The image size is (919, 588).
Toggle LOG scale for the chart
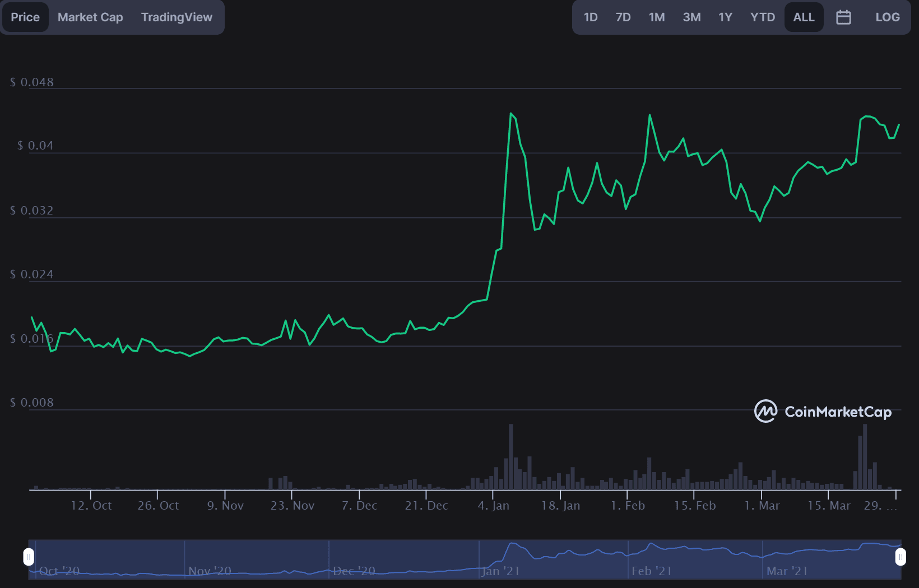pyautogui.click(x=887, y=17)
